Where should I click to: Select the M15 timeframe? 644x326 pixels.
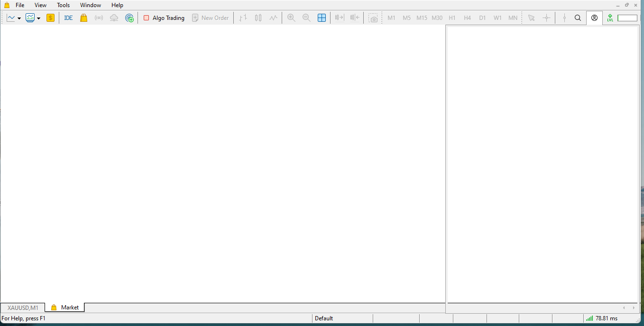pos(422,18)
